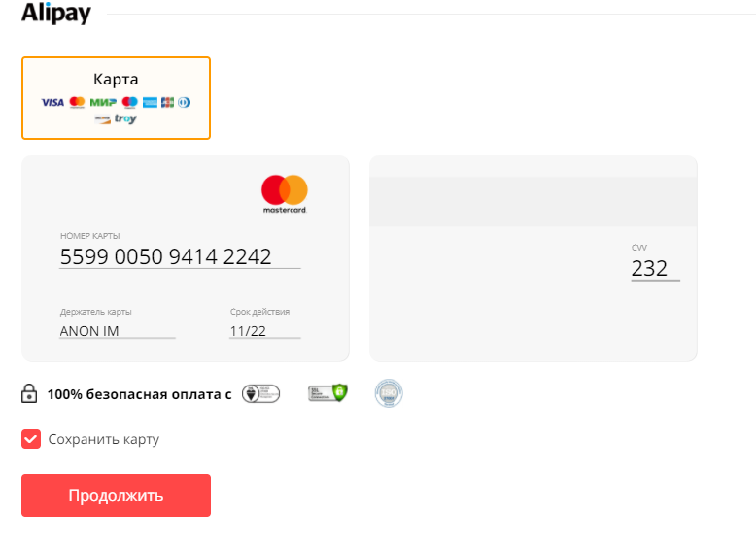Click the Сохранить карту label text
Image resolution: width=756 pixels, height=537 pixels.
tap(103, 439)
